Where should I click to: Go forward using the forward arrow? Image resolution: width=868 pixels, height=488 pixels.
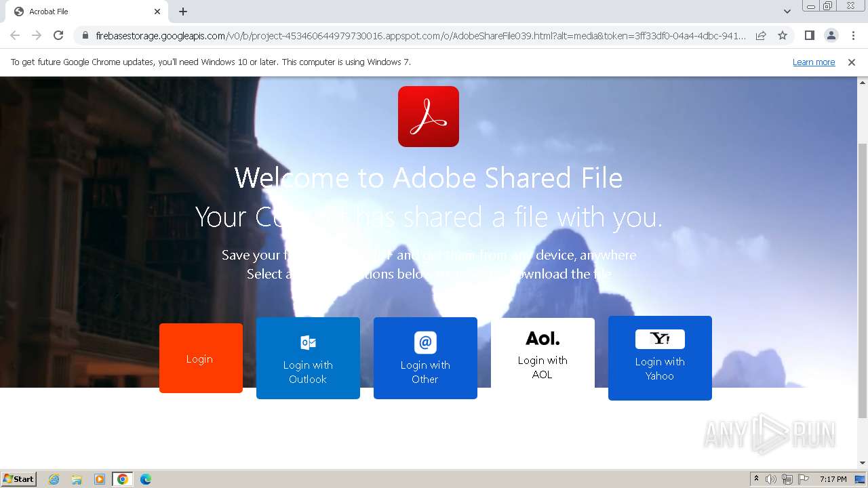(37, 35)
